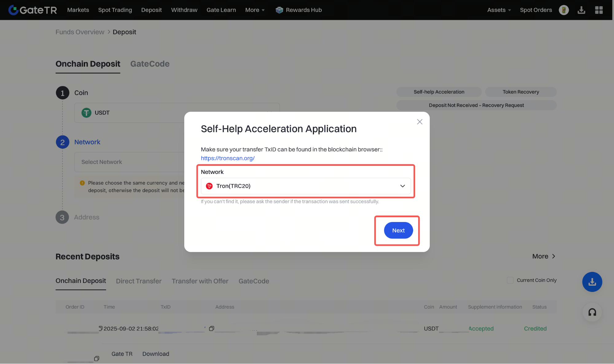The width and height of the screenshot is (614, 364).
Task: Switch to the GateCode tab
Action: [x=150, y=64]
